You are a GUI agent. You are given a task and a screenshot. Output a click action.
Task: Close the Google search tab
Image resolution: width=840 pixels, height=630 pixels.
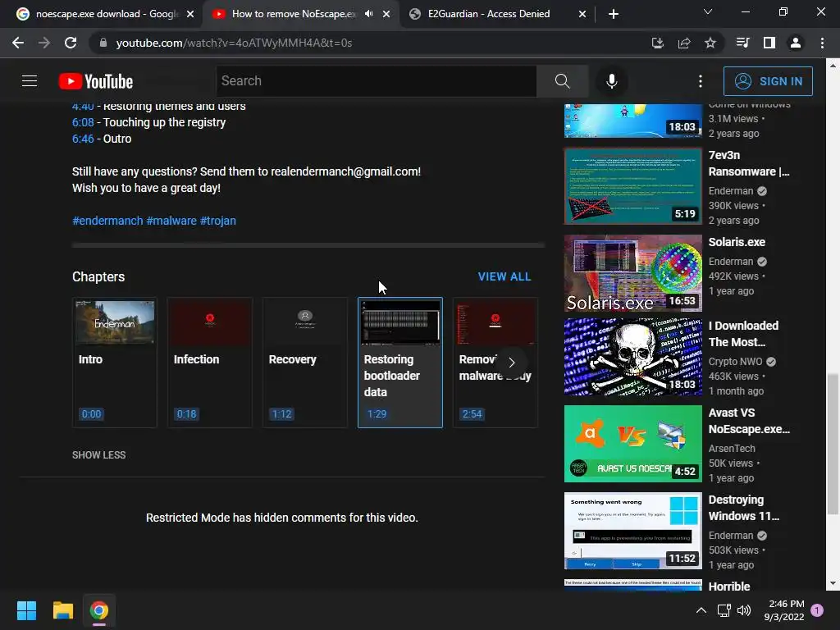190,14
